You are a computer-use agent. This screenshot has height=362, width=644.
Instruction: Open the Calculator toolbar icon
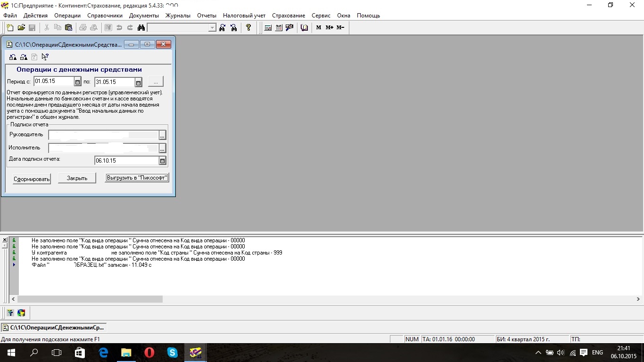coord(268,28)
